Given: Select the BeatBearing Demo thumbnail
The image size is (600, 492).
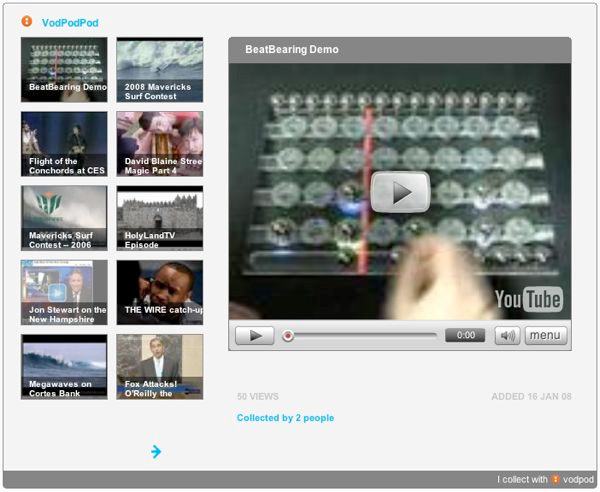Looking at the screenshot, I should (x=64, y=70).
